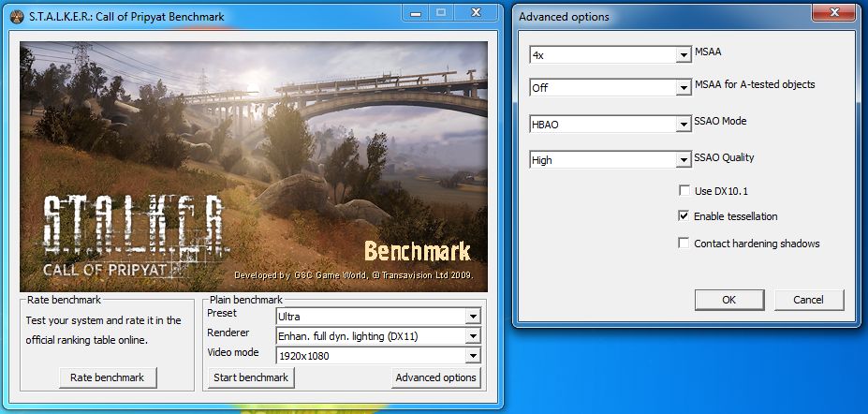The image size is (868, 414).
Task: Disable the Enable tessellation checkbox
Action: [x=684, y=216]
